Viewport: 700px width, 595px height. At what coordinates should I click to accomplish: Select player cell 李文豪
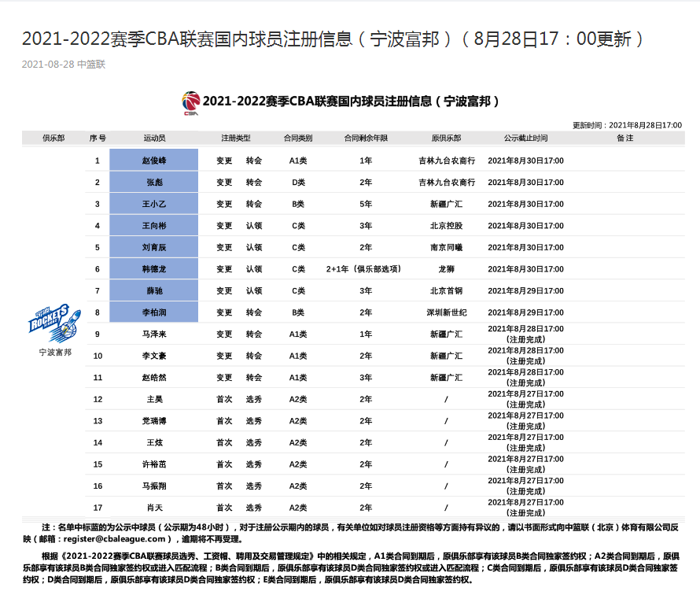click(x=154, y=356)
